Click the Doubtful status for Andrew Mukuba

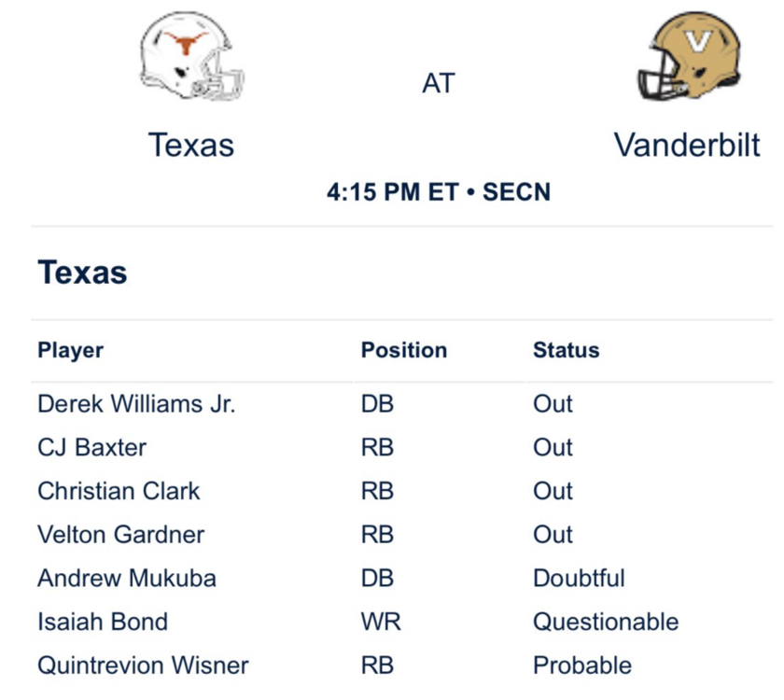tap(579, 578)
